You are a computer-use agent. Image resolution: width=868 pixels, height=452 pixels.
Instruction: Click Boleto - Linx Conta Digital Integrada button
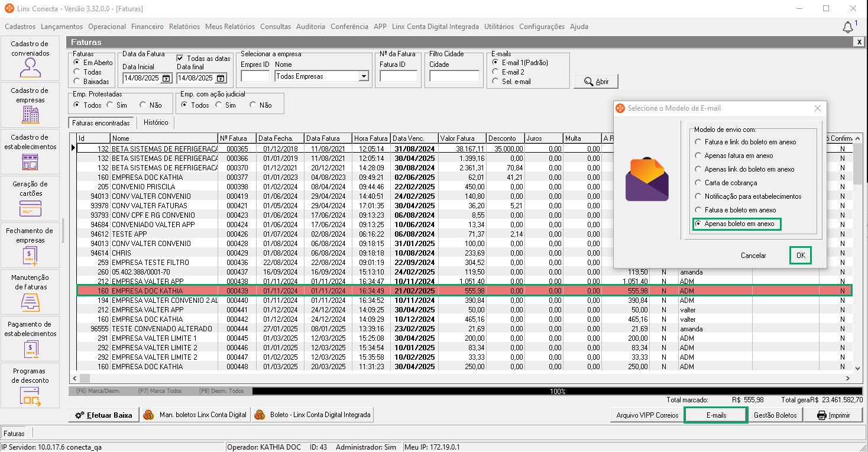coord(312,415)
